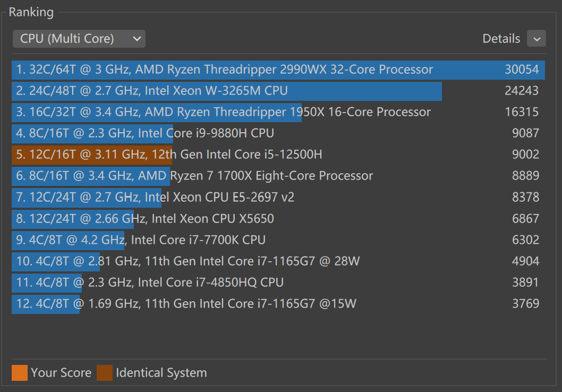Viewport: 562px width, 392px height.
Task: Click the Details label
Action: point(501,39)
